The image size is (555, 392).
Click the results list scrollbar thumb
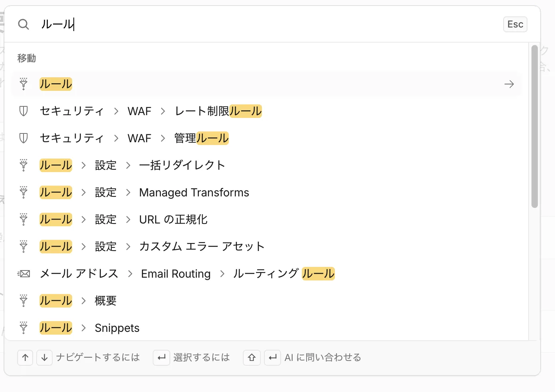pos(535,126)
